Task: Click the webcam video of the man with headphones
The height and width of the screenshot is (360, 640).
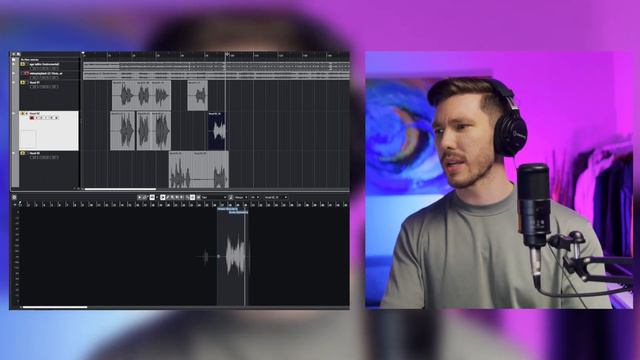Action: tap(499, 180)
